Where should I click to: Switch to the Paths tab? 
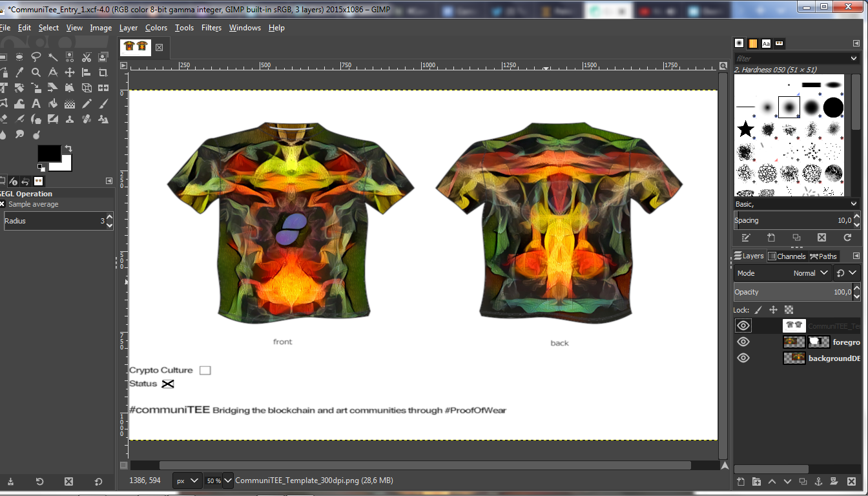click(x=824, y=256)
